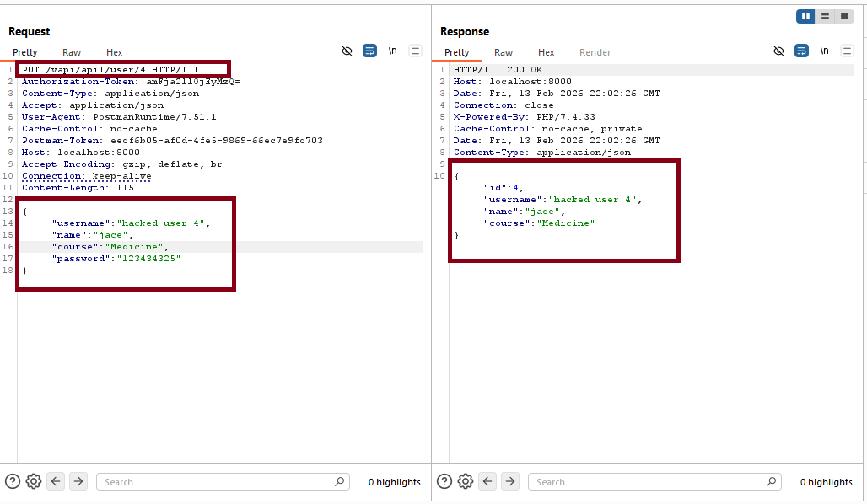
Task: Toggle word wrap icon in Request panel
Action: [x=369, y=51]
